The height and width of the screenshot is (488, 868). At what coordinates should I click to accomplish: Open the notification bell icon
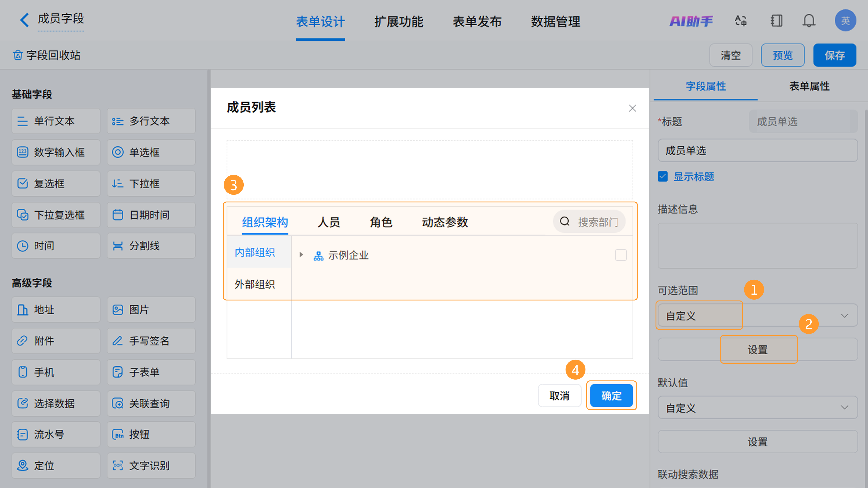(809, 21)
